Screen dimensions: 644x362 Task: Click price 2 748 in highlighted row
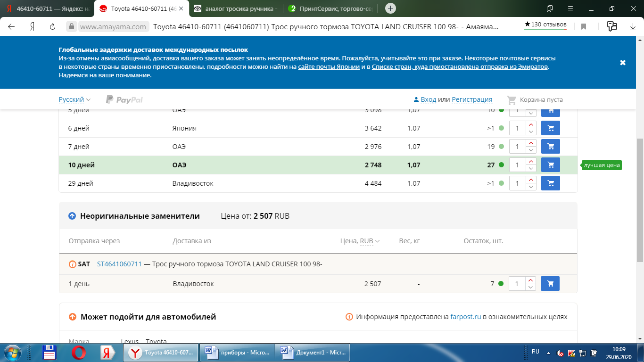click(373, 165)
